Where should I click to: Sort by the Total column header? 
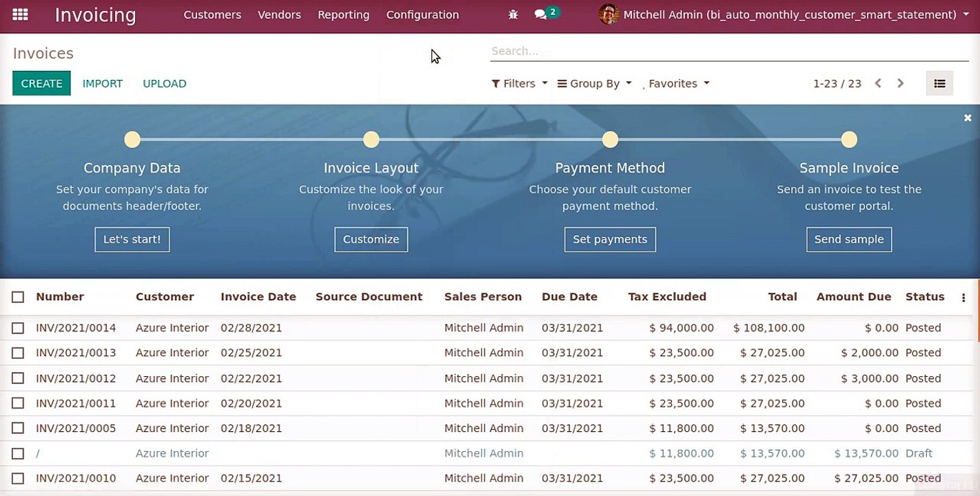click(x=783, y=297)
